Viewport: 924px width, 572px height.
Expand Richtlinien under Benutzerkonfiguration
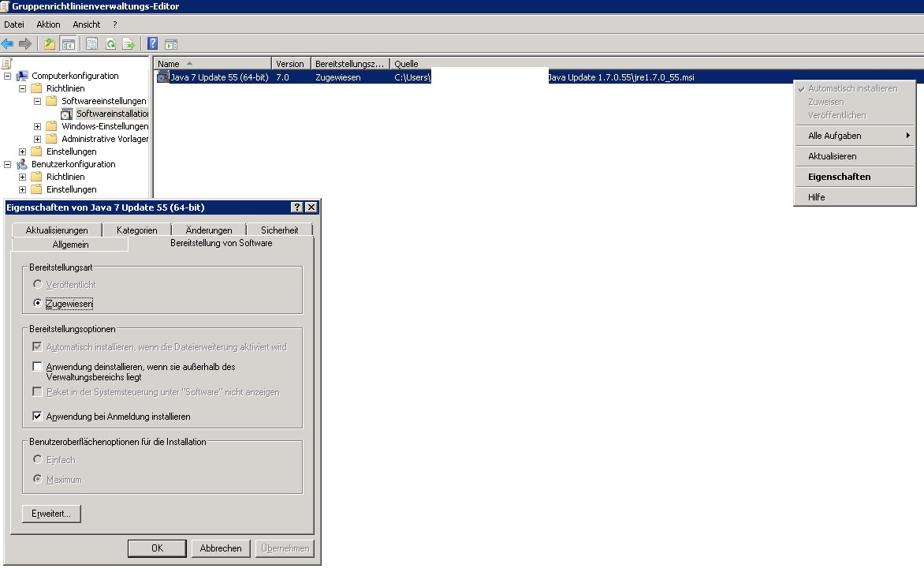pos(22,177)
